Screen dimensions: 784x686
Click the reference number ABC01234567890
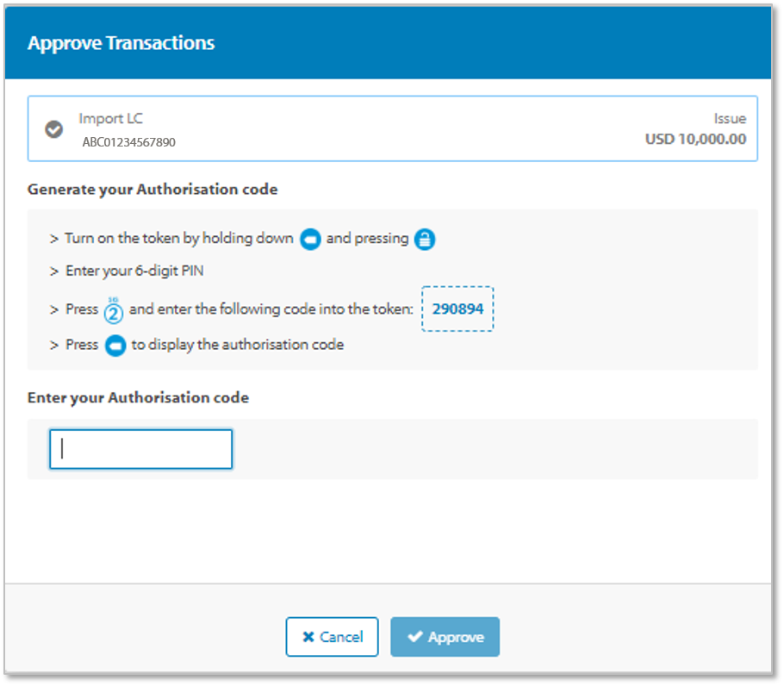point(128,142)
